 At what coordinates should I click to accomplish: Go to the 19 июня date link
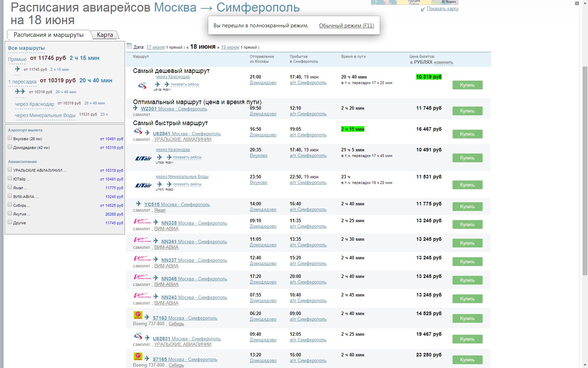[x=230, y=47]
